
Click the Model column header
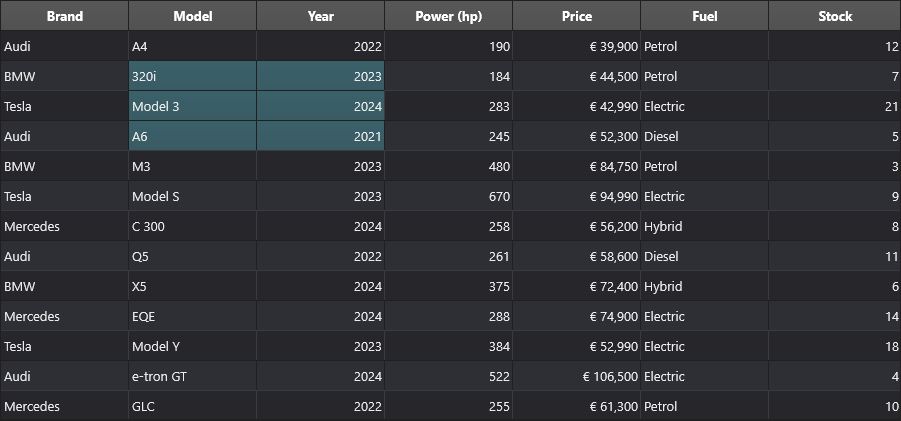[192, 16]
